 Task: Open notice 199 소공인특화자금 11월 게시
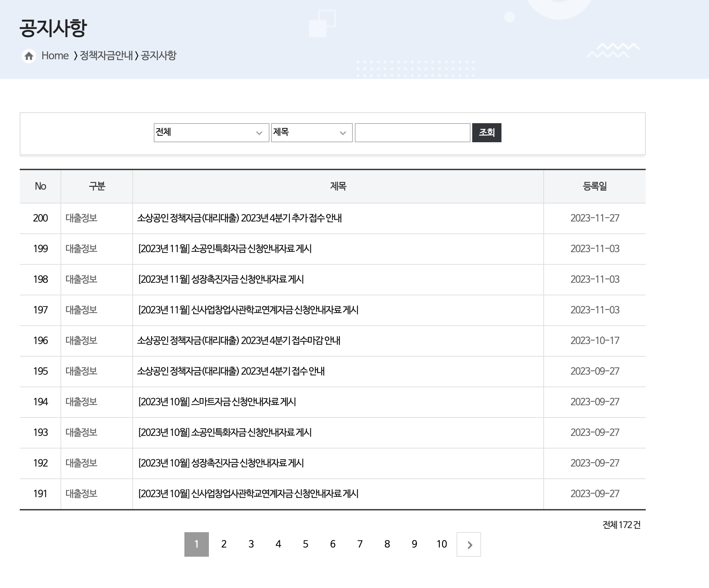coord(225,249)
